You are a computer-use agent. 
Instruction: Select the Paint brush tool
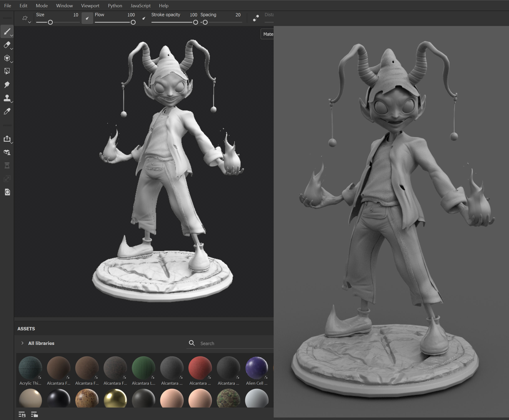[x=7, y=31]
